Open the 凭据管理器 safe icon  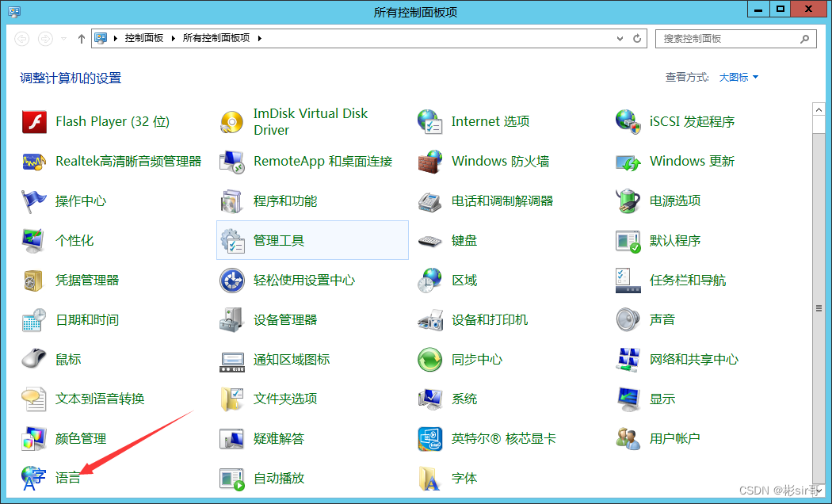35,280
